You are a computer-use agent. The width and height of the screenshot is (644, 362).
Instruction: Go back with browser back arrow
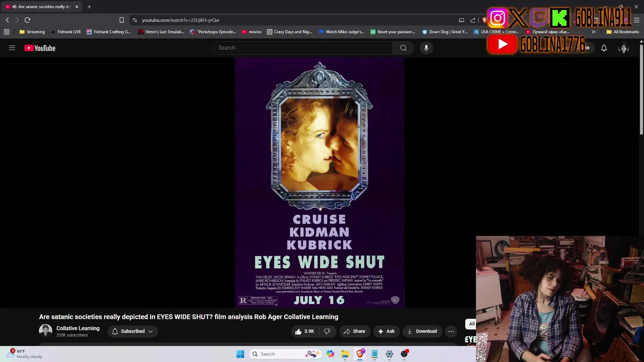point(8,20)
